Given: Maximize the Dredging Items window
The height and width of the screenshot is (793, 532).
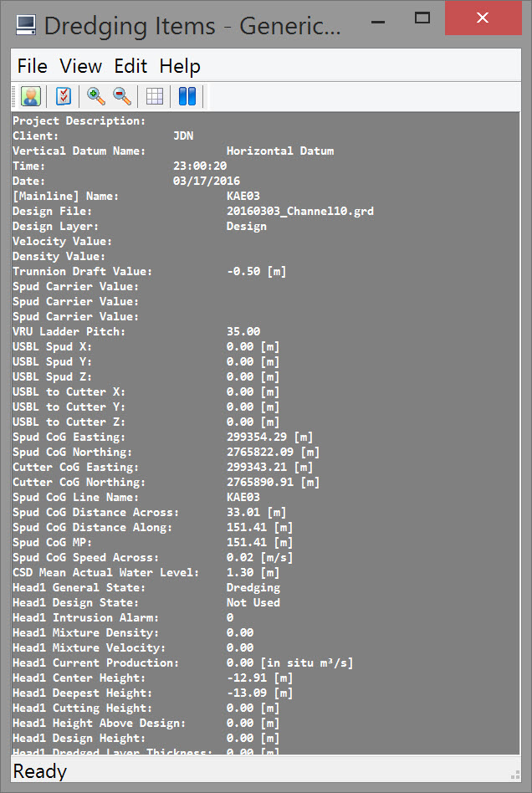Looking at the screenshot, I should tap(422, 18).
